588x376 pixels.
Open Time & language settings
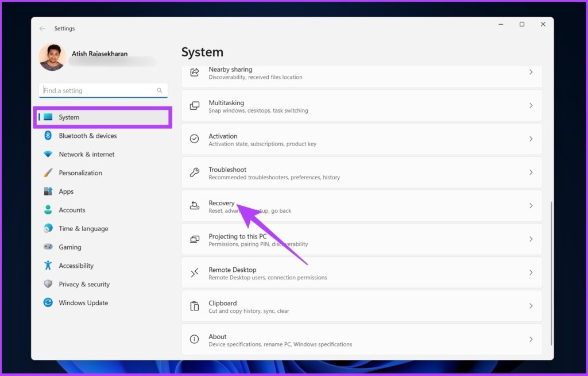tap(103, 228)
